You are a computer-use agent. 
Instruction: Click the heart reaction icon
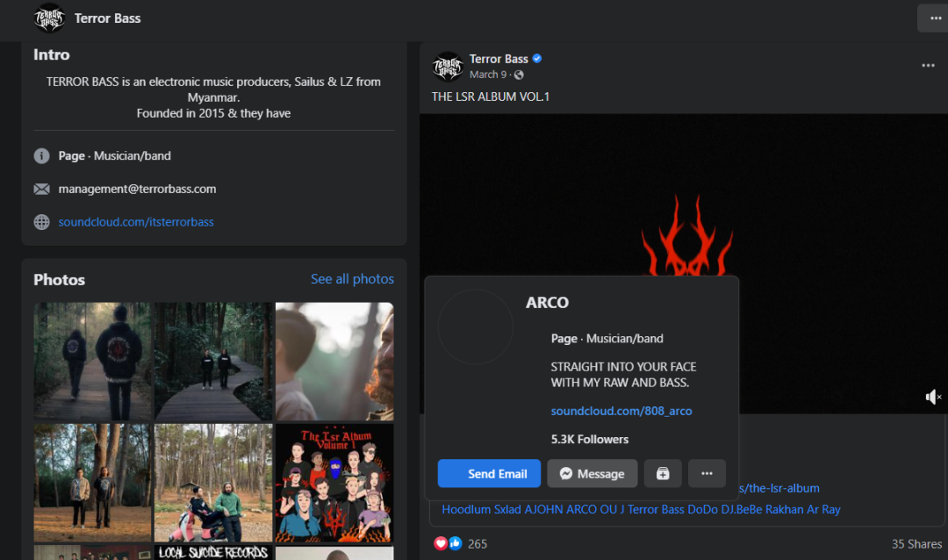point(441,543)
